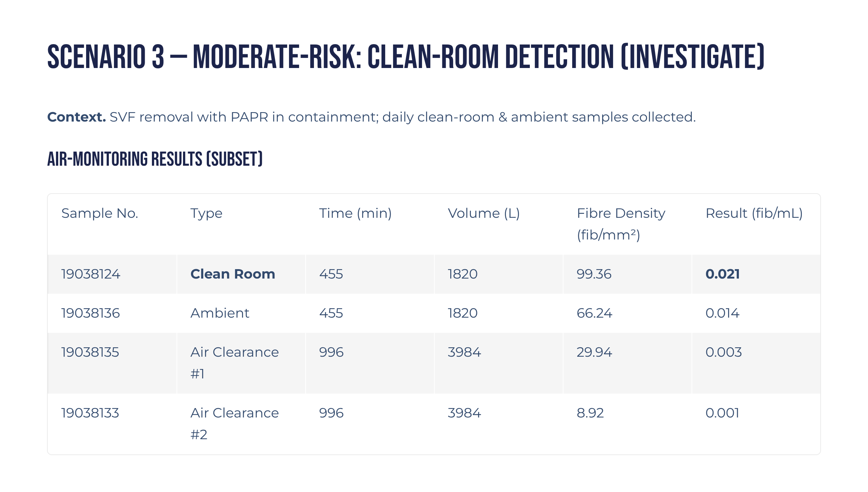Click the 'Air Clearance #1' type cell

(x=234, y=362)
